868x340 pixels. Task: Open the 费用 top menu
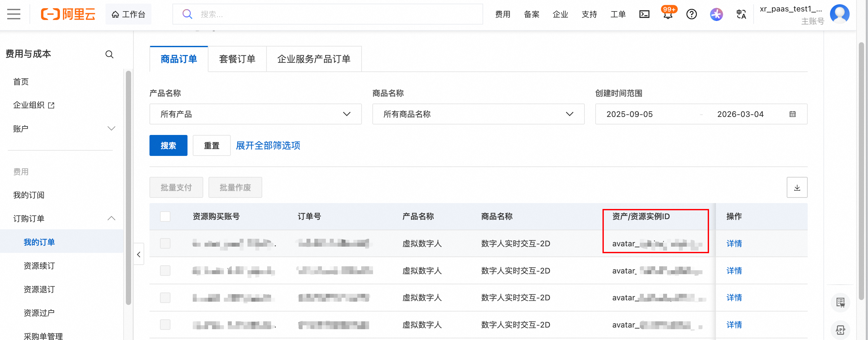click(503, 14)
